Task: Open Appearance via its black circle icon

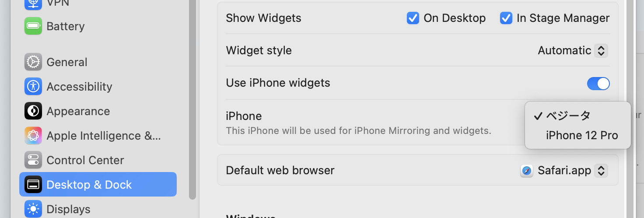Action: [33, 111]
